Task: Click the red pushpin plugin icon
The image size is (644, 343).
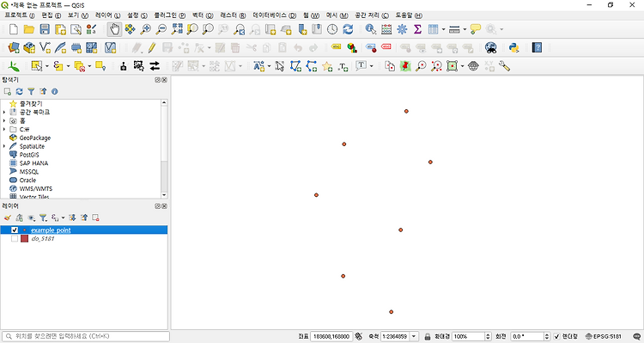Action: coord(405,66)
